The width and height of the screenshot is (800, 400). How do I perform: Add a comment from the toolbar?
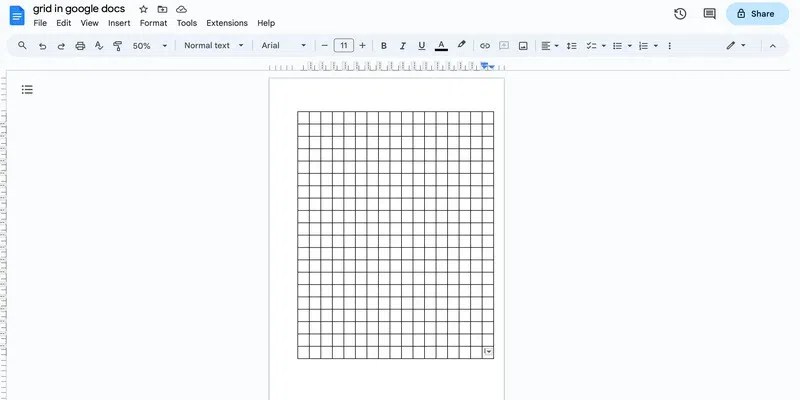click(x=504, y=46)
